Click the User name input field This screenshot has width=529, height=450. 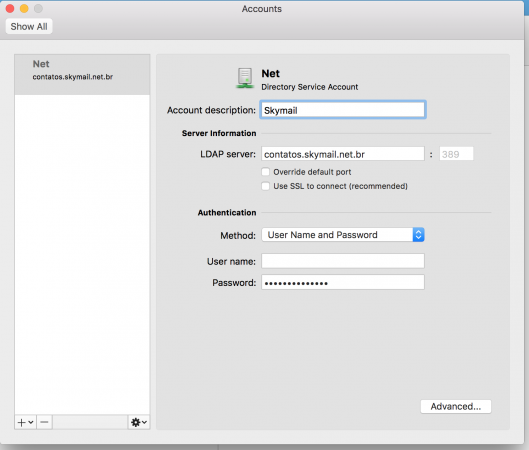(x=343, y=261)
